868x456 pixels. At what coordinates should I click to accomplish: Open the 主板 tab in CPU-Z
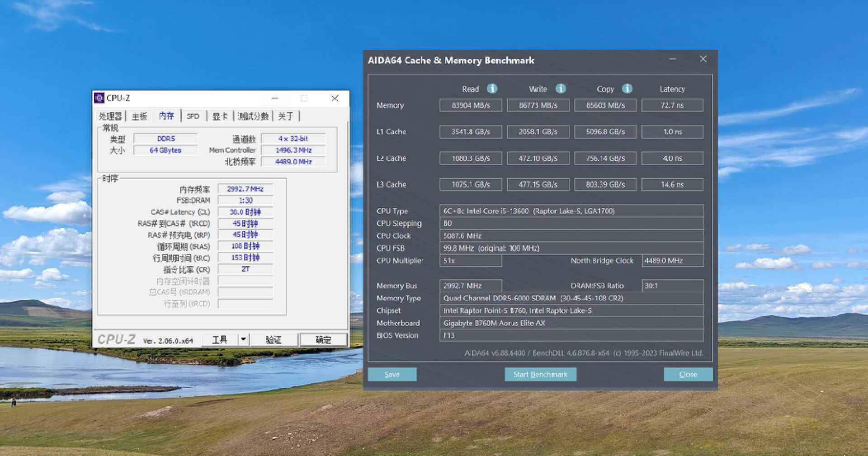(x=139, y=116)
